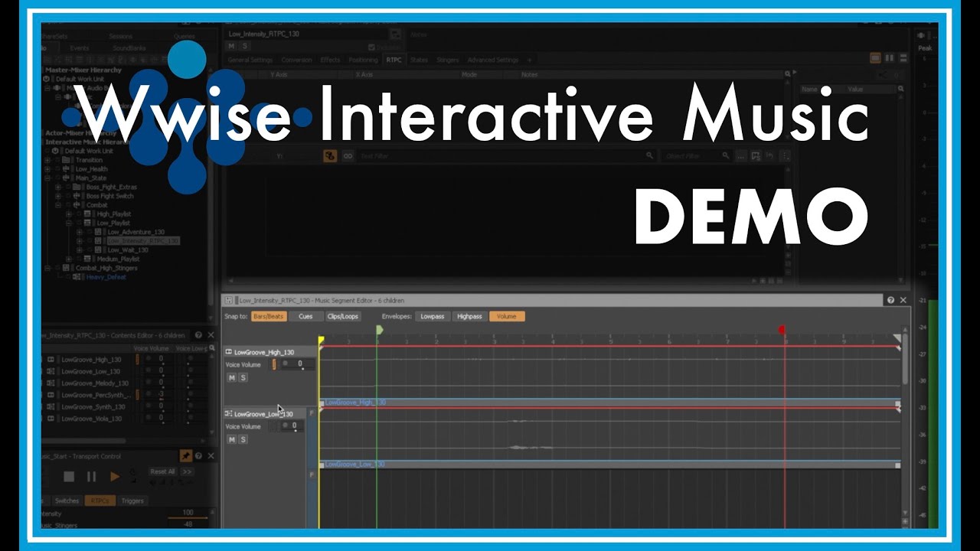Toggle Bars/Beats snap option
The image size is (980, 551).
[x=269, y=316]
